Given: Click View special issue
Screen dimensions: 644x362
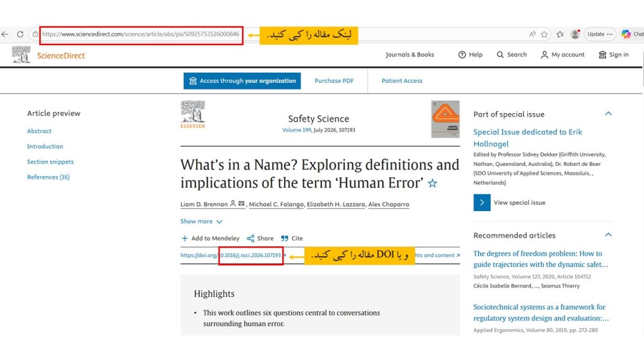Looking at the screenshot, I should click(x=519, y=202).
